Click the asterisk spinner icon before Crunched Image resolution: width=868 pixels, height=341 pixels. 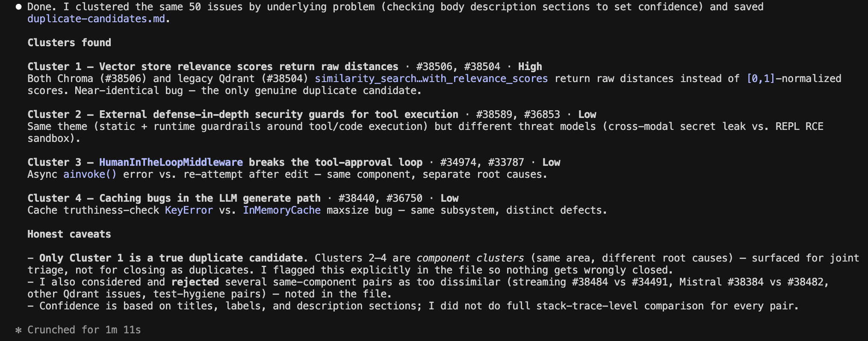point(18,330)
